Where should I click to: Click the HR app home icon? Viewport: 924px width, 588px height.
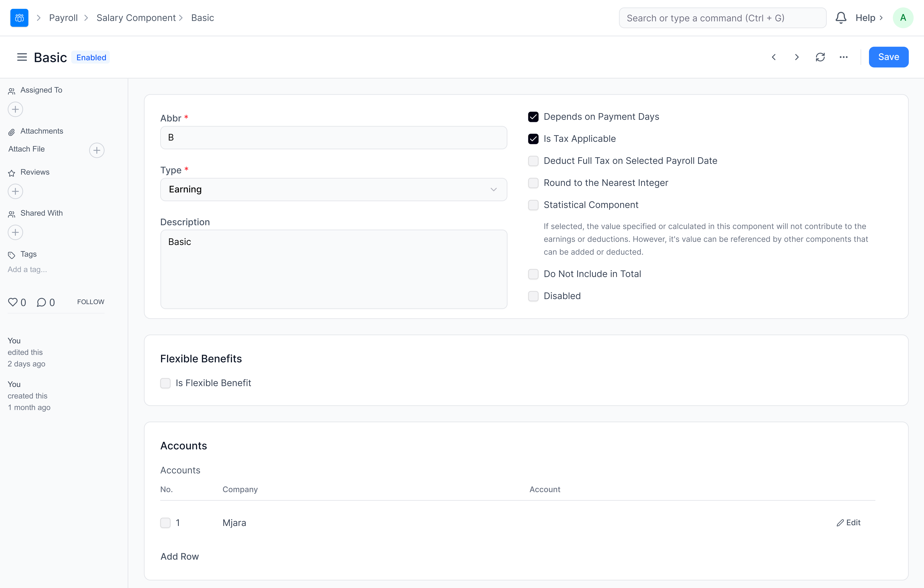[x=19, y=18]
